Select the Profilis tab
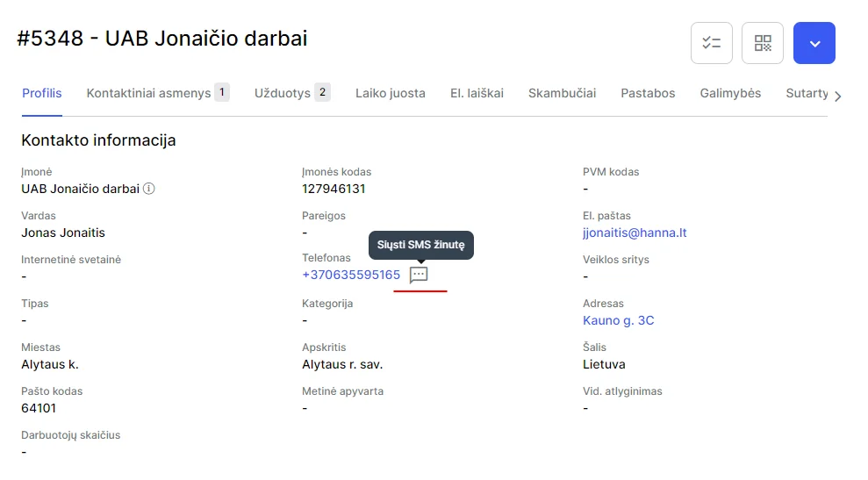Viewport: 868px width, 480px height. (x=41, y=93)
